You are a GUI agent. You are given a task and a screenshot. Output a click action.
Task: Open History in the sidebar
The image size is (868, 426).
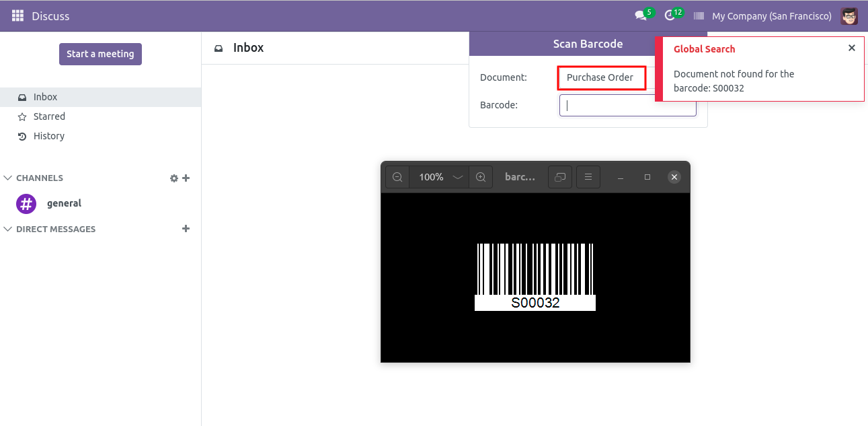101,136
